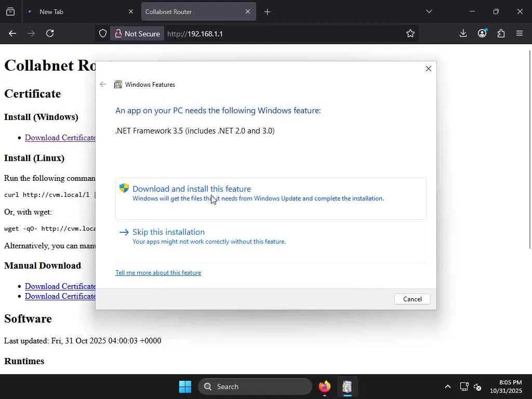
Task: Bookmark this page with the star icon
Action: pos(410,34)
